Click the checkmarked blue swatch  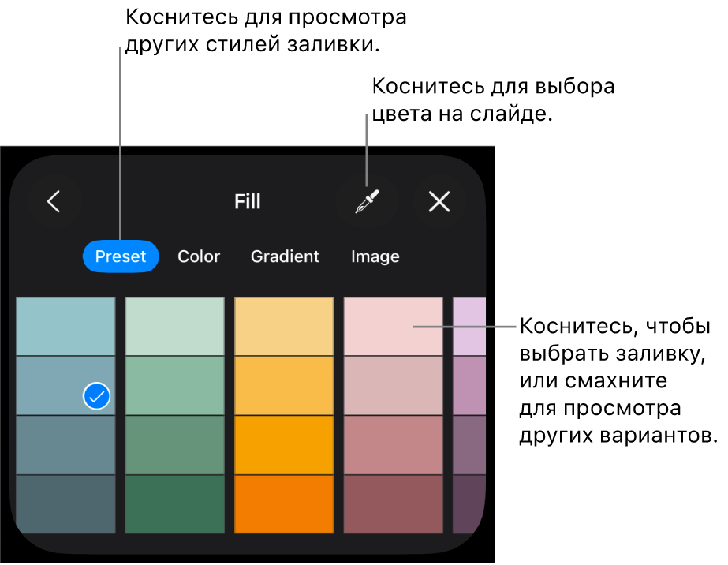click(x=65, y=385)
